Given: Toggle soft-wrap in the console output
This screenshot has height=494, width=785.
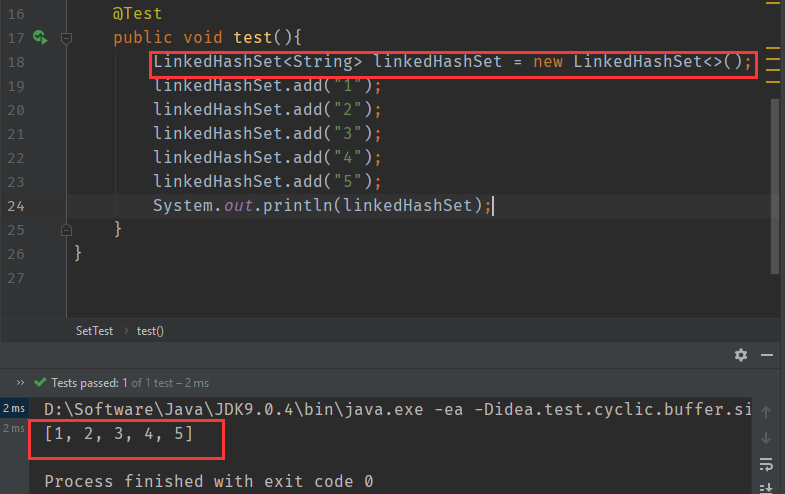Looking at the screenshot, I should [x=766, y=464].
